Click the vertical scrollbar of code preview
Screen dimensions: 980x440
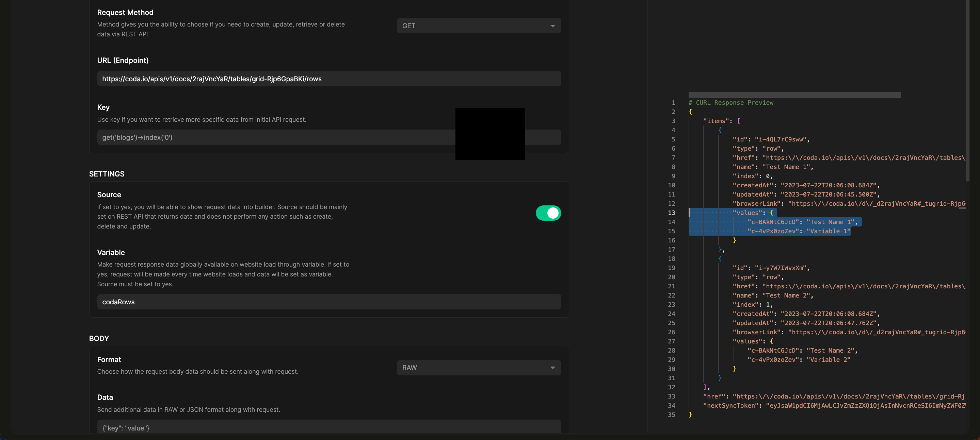(968, 91)
